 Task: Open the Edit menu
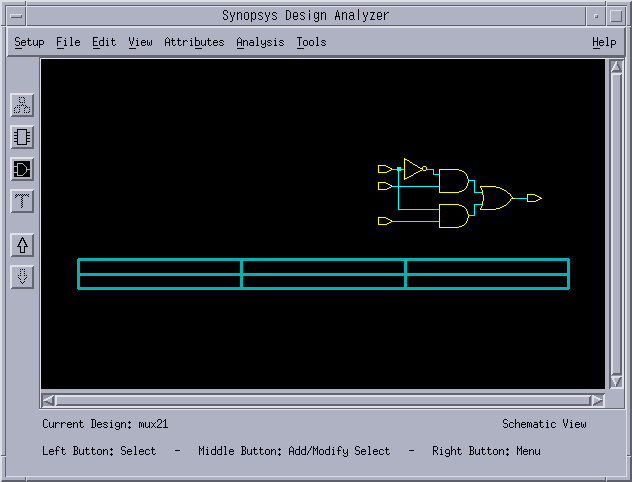click(x=104, y=42)
